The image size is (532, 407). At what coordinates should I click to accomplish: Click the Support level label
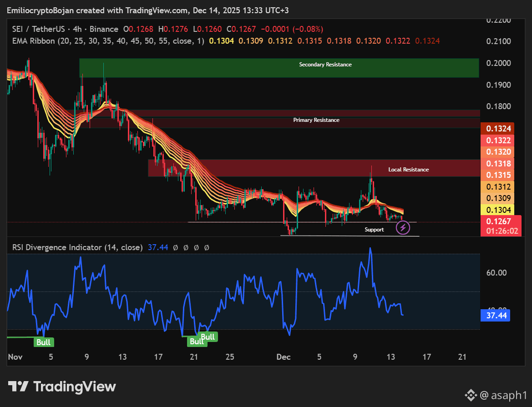point(374,230)
